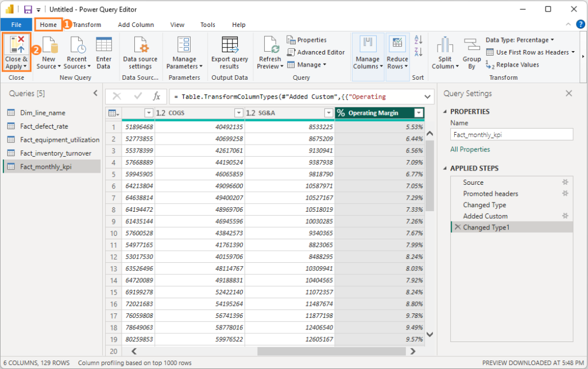
Task: Click the Close & Apply icon
Action: 17,45
